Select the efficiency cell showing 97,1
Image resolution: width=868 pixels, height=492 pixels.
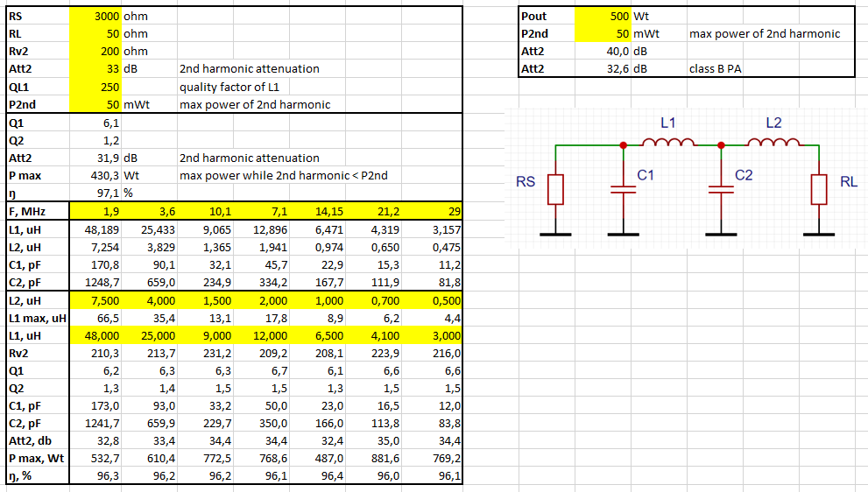pos(94,193)
